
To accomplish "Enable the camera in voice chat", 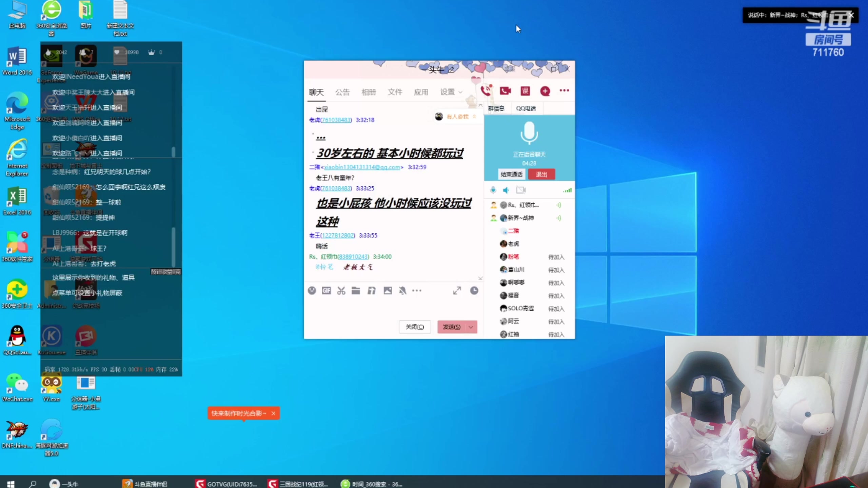I will (521, 190).
